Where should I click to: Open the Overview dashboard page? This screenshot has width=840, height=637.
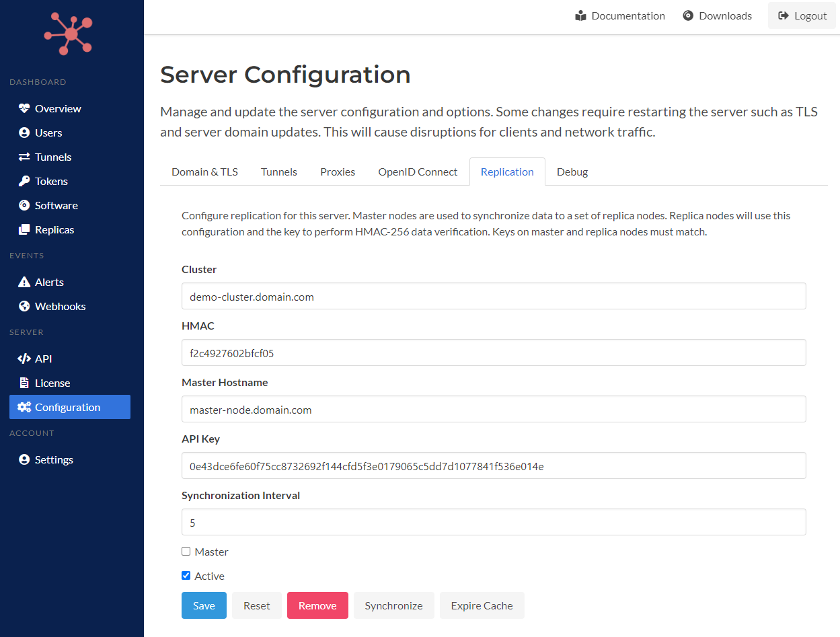58,108
